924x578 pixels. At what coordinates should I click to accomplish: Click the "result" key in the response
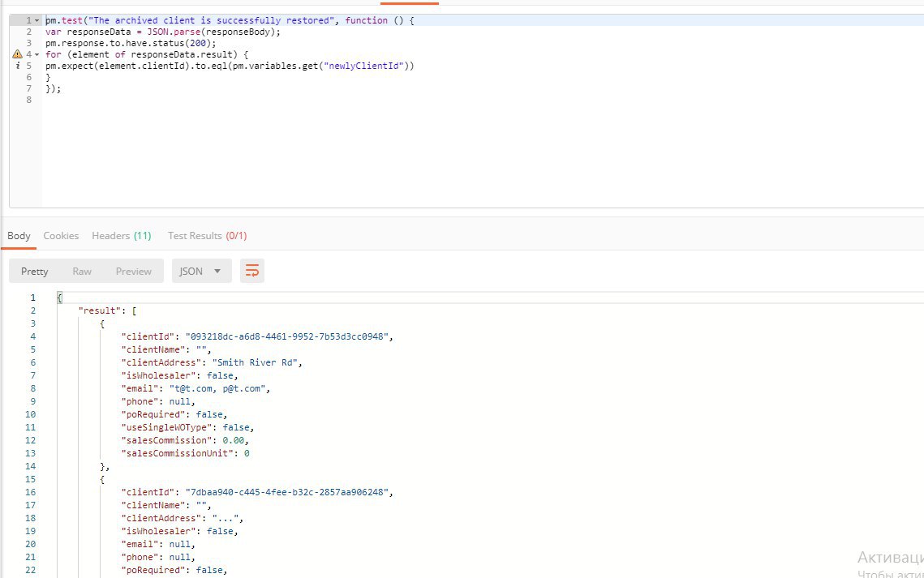[x=100, y=310]
